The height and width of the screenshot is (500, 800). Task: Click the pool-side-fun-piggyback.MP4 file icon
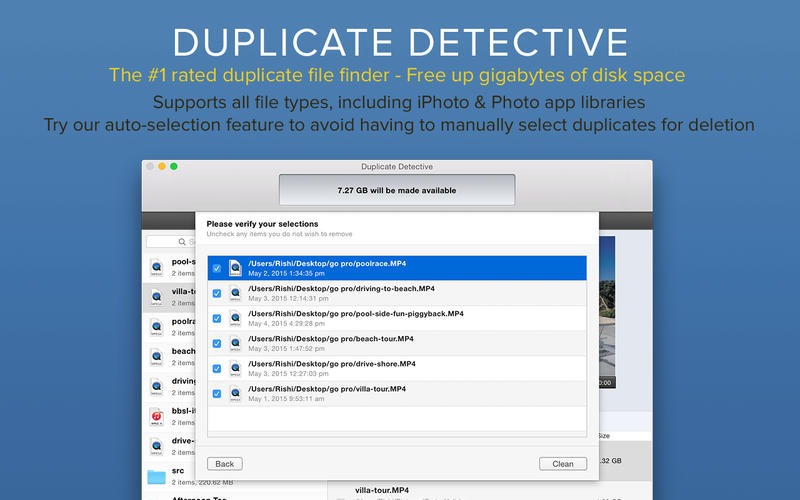(235, 318)
